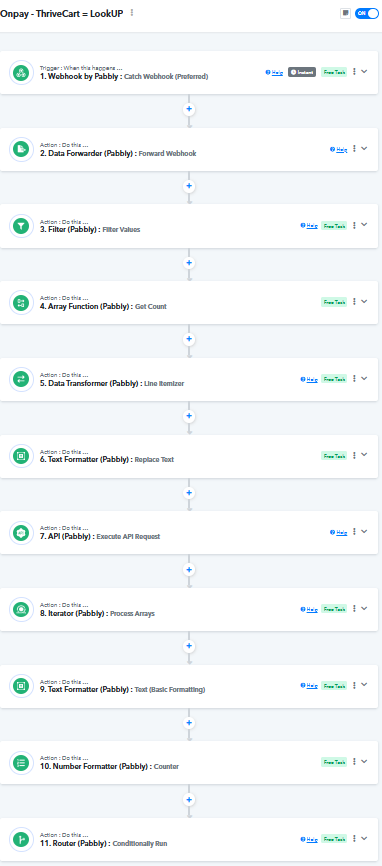Expand the Webhook trigger step chevron
The image size is (382, 866).
coord(364,71)
